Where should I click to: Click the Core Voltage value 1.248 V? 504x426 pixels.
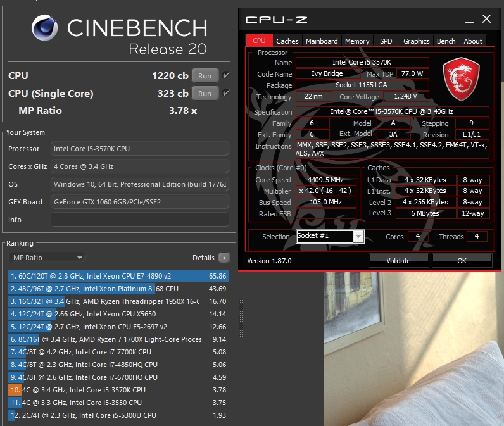pos(406,96)
